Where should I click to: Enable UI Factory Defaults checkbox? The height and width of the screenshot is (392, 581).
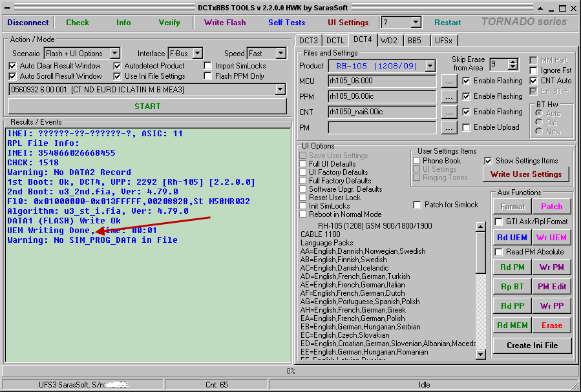tap(303, 172)
